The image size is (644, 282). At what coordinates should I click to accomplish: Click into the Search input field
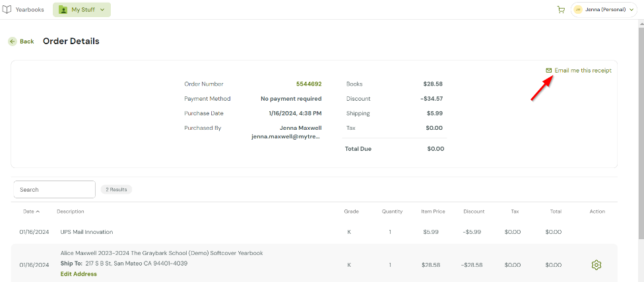[55, 190]
